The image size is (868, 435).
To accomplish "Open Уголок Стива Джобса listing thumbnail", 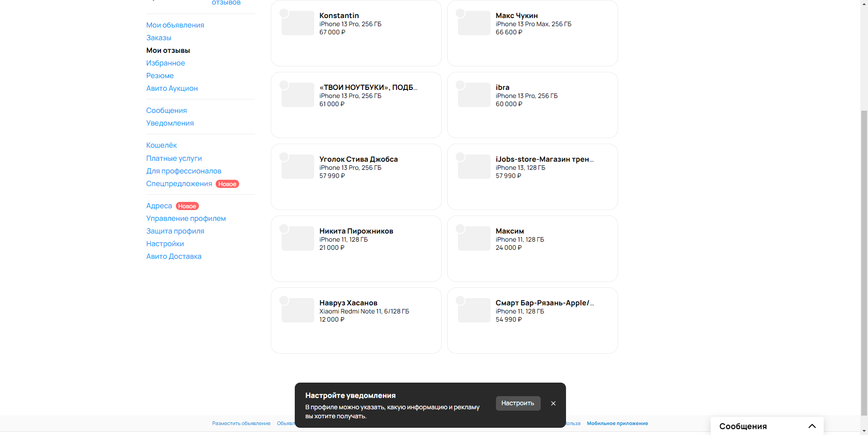I will pyautogui.click(x=298, y=167).
